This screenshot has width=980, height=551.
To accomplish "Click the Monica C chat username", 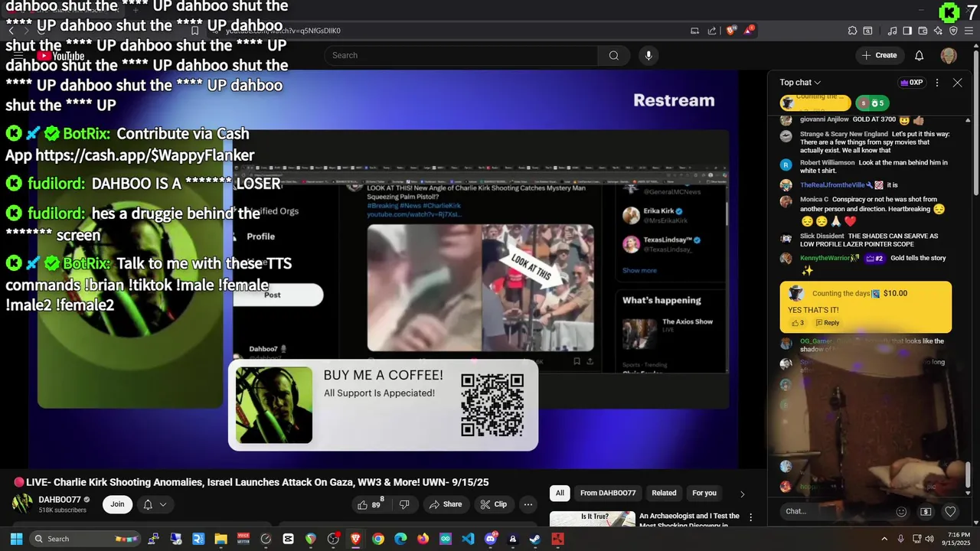I will pyautogui.click(x=814, y=200).
